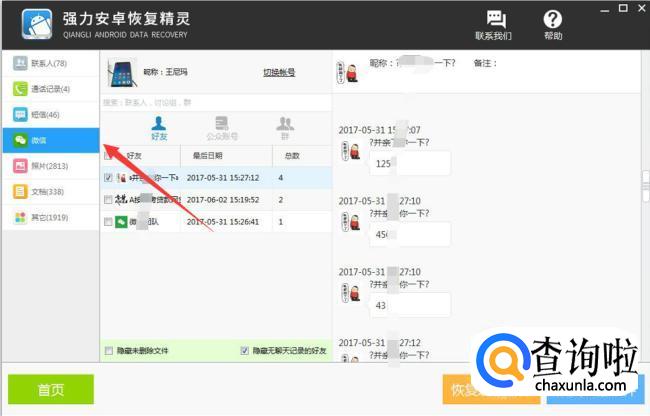The width and height of the screenshot is (650, 416).
Task: Select 其它(1919) in the sidebar
Action: pos(51,218)
